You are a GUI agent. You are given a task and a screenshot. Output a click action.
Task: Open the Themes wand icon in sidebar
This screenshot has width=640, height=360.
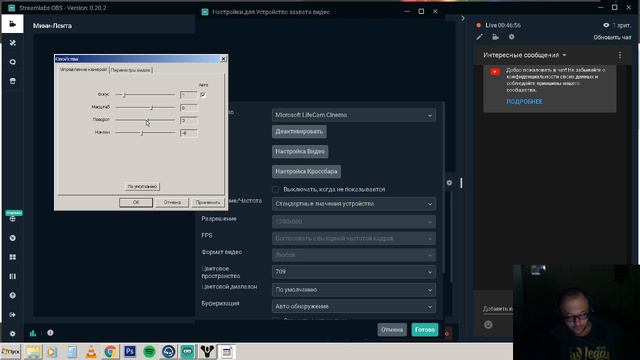pyautogui.click(x=13, y=43)
